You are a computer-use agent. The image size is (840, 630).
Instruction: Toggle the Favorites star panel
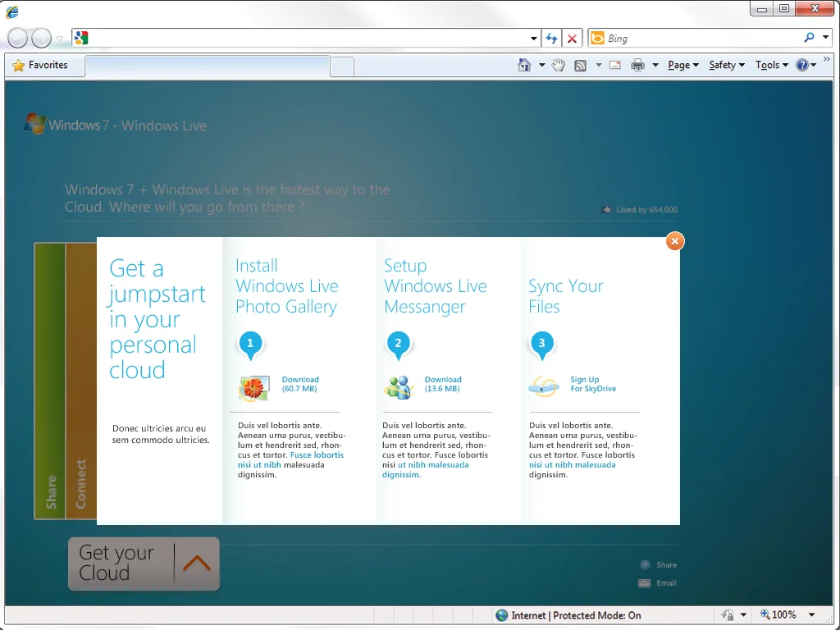(16, 65)
